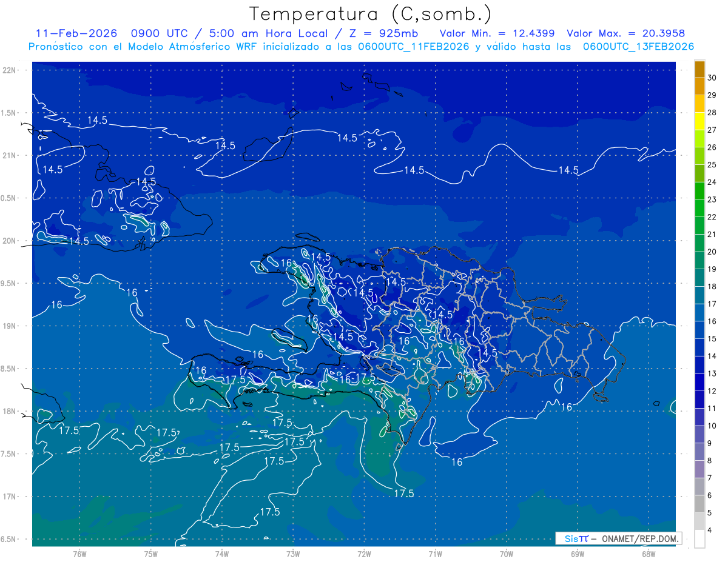Click the top orange-brown colorbar segment above 30
This screenshot has width=728, height=562.
click(699, 70)
